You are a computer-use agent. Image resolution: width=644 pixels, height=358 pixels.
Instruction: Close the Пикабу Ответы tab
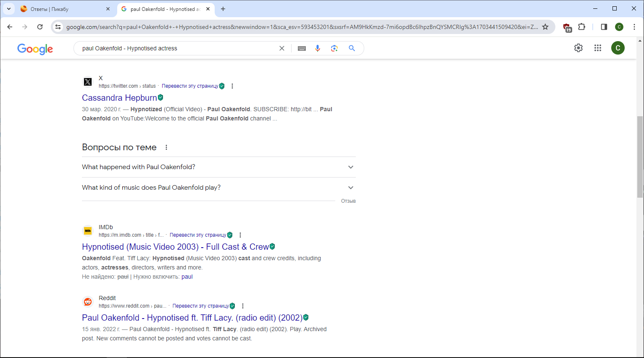pyautogui.click(x=108, y=9)
